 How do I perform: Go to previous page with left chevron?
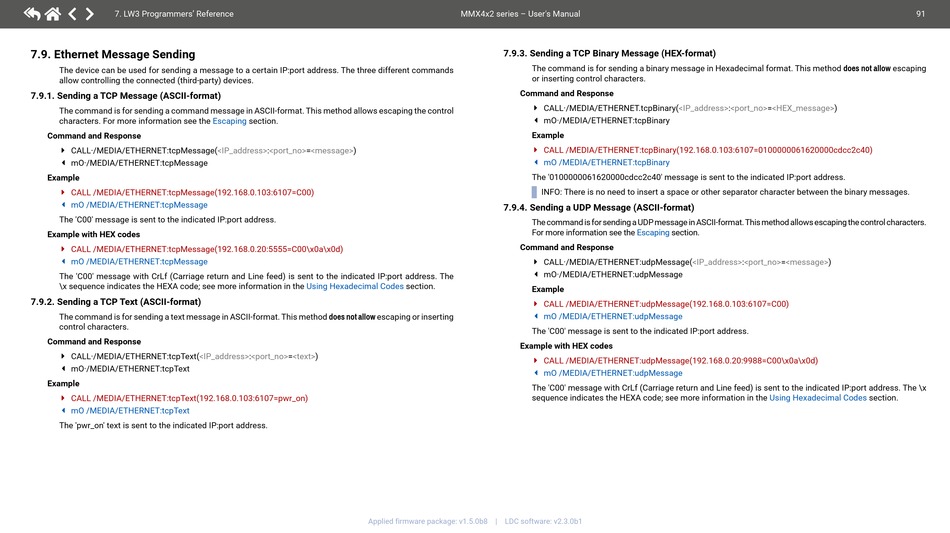point(72,14)
